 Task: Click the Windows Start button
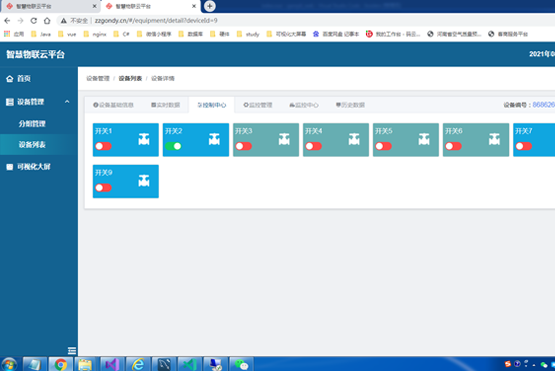(x=9, y=364)
